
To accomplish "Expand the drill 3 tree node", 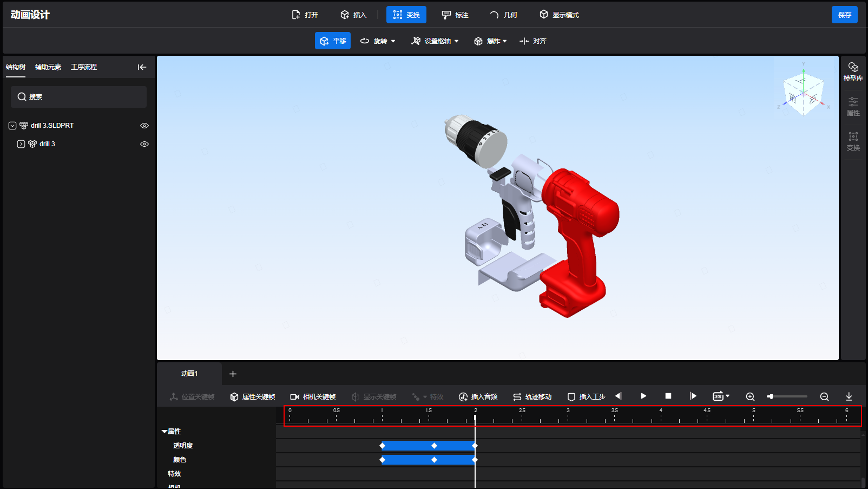I will coord(21,144).
